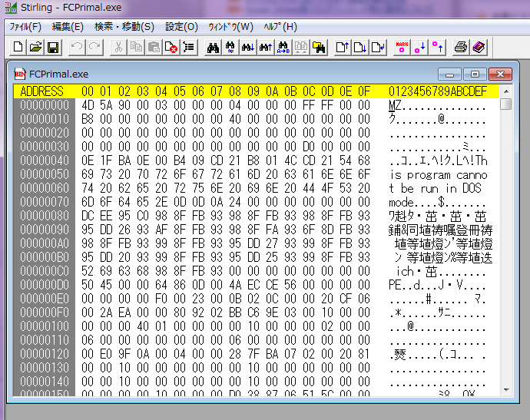This screenshot has height=420, width=530.
Task: Select address row 00000120
Action: point(45,354)
